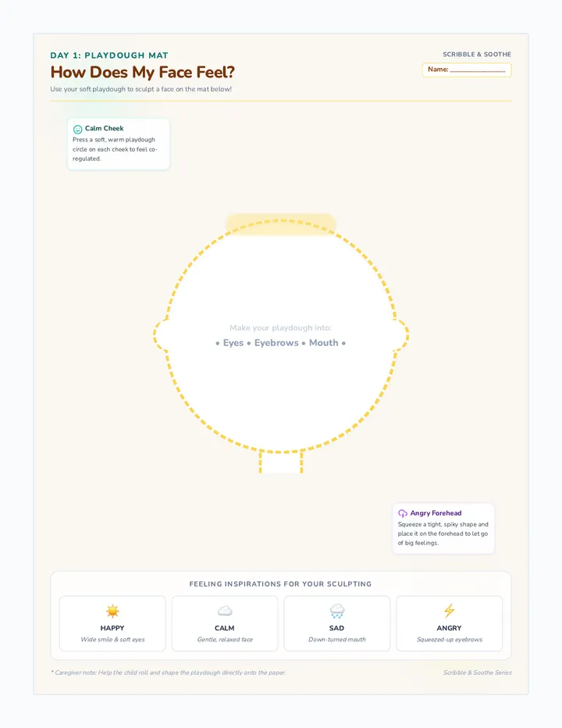562x728 pixels.
Task: Click the rain cloud icon on the SAD card
Action: 337,611
